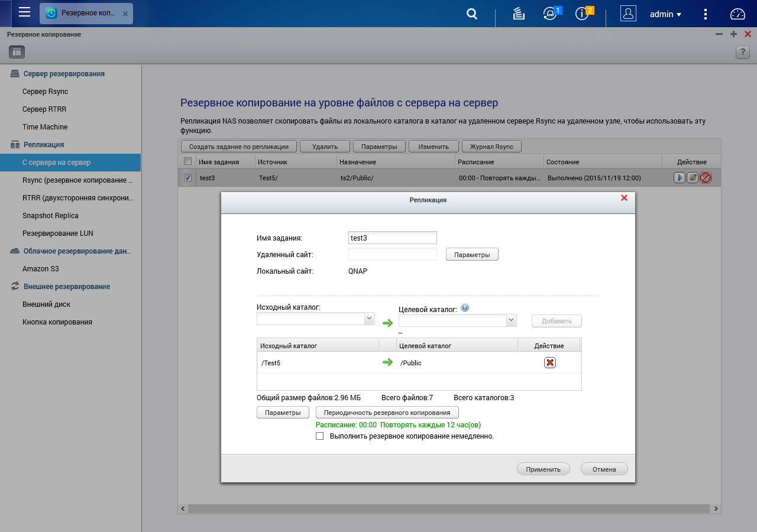Screen dimensions: 757x532
Task: Click Периодичность резервного копирования button
Action: 387,413
